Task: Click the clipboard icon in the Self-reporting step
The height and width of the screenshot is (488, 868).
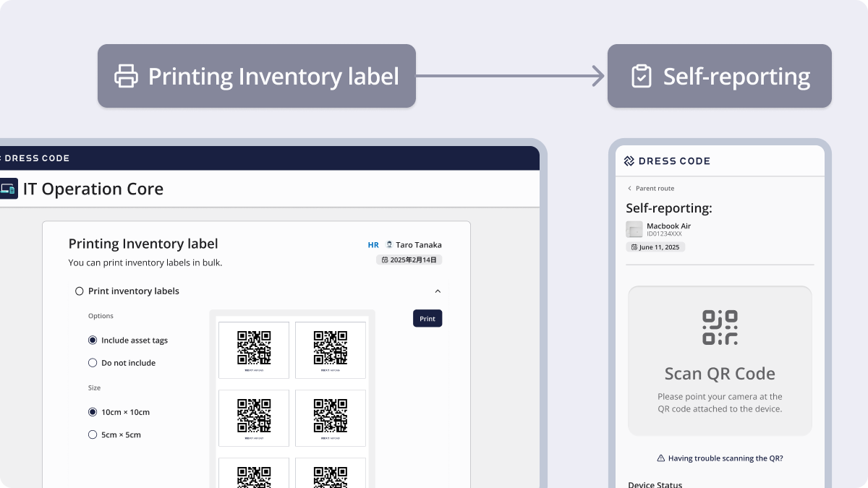Action: point(641,75)
